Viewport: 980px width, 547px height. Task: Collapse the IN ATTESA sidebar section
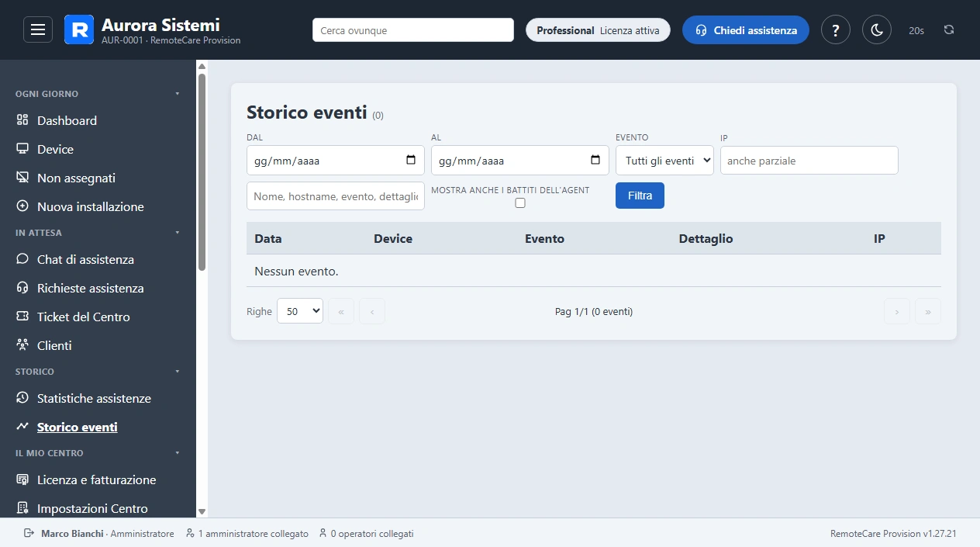[x=98, y=233]
